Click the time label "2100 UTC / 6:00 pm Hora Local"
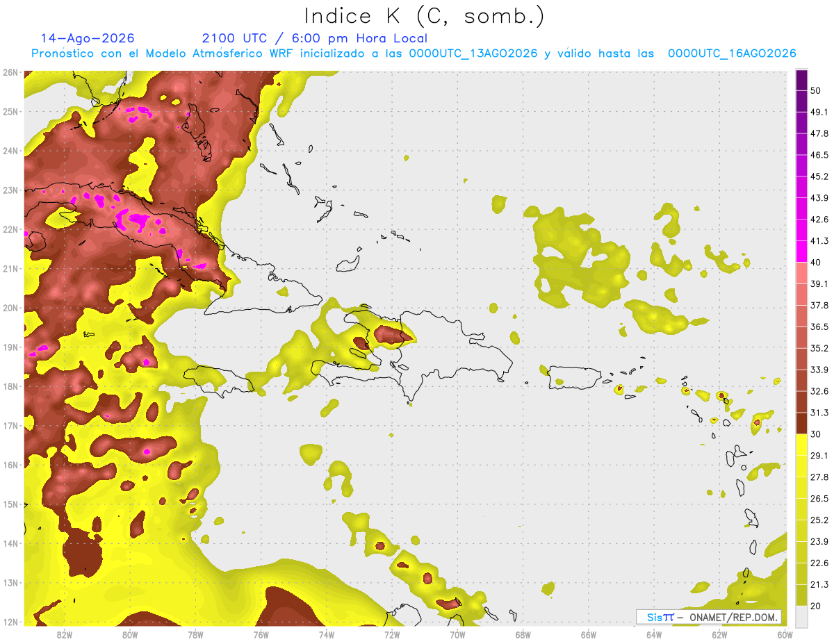Screen dimensions: 834x644 click(x=315, y=38)
